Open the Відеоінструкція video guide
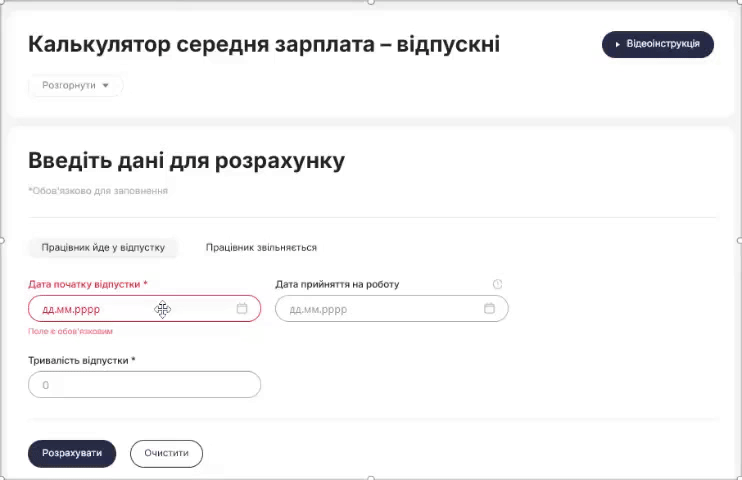Screen dimensions: 742x480 coord(658,44)
